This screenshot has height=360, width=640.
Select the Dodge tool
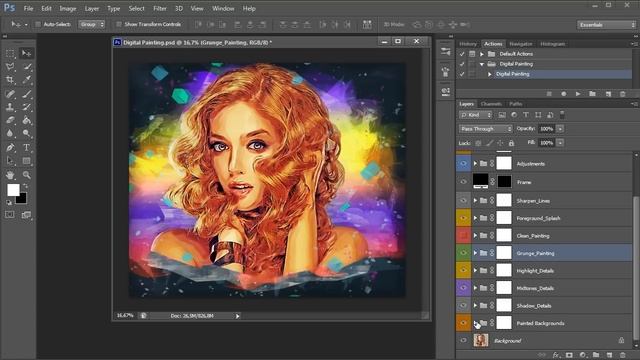point(26,133)
